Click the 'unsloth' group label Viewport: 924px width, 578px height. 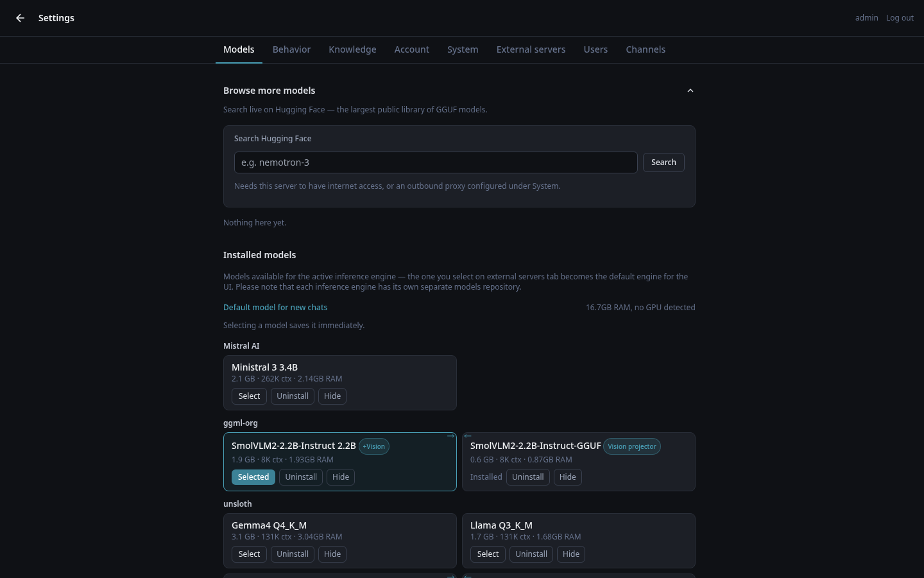(237, 504)
